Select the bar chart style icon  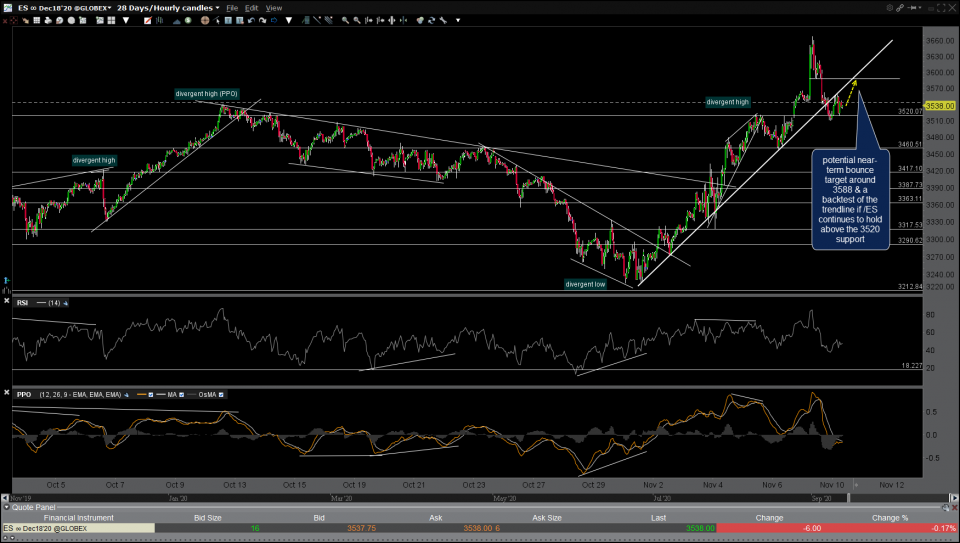pos(159,20)
